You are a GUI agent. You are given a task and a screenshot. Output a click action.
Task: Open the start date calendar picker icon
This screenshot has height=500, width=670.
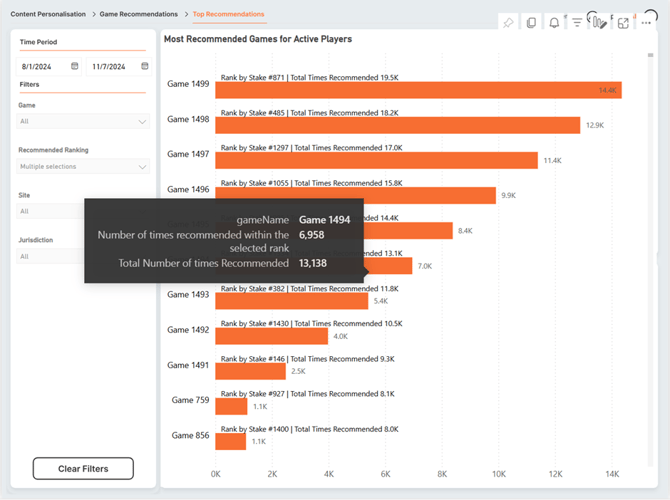[75, 66]
